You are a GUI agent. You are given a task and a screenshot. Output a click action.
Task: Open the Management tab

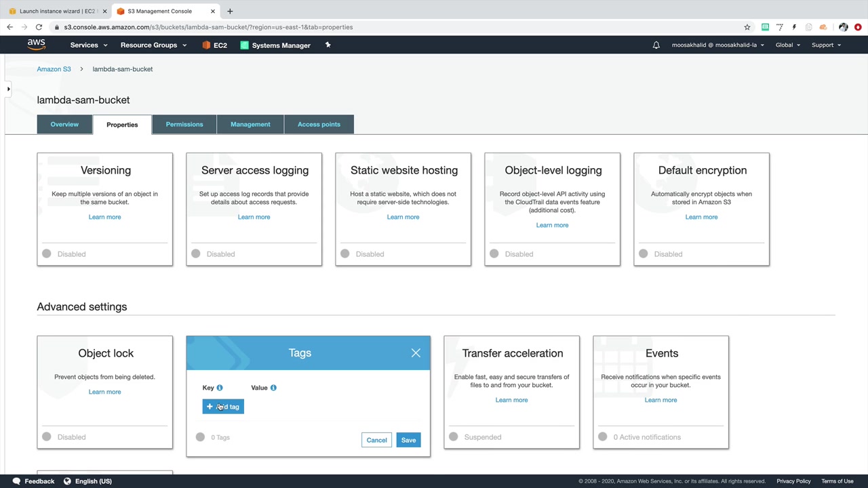pos(250,124)
